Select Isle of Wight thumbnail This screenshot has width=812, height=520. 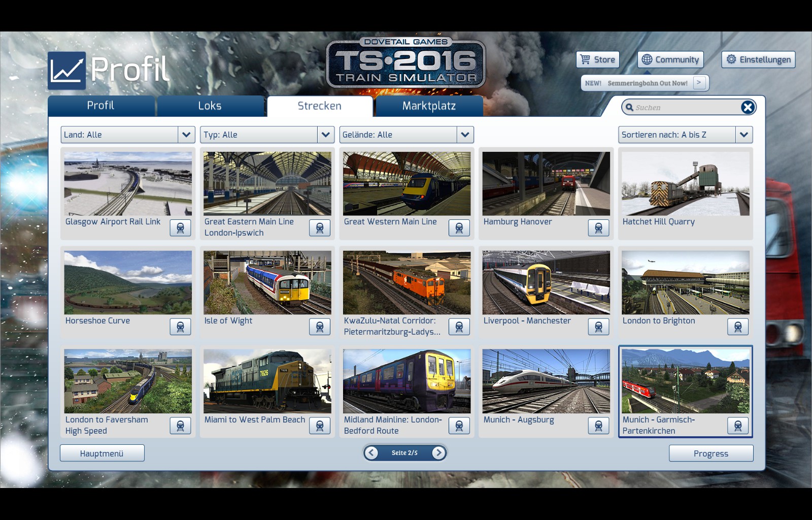[267, 282]
